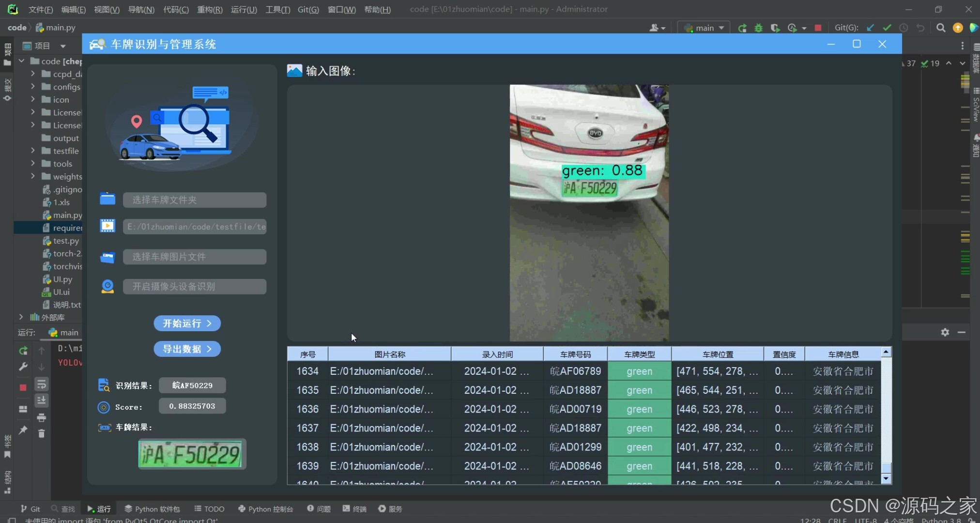The height and width of the screenshot is (523, 980).
Task: Open Search Everywhere magnifier icon
Action: [941, 28]
